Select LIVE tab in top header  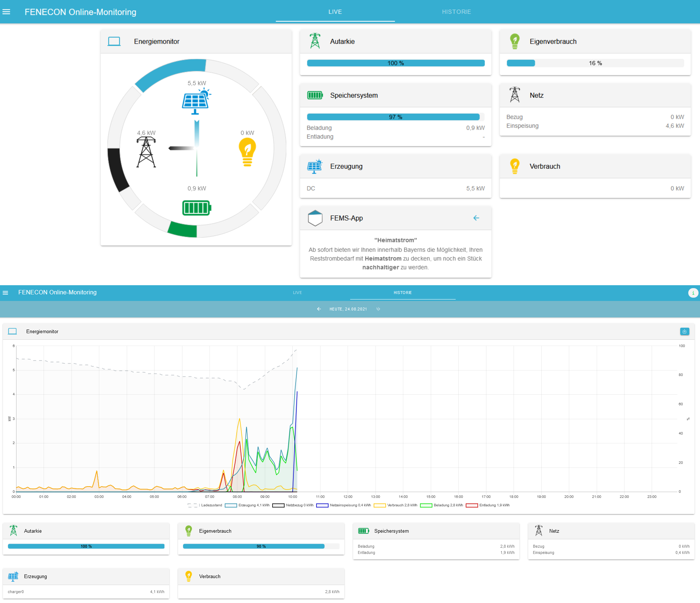click(335, 12)
